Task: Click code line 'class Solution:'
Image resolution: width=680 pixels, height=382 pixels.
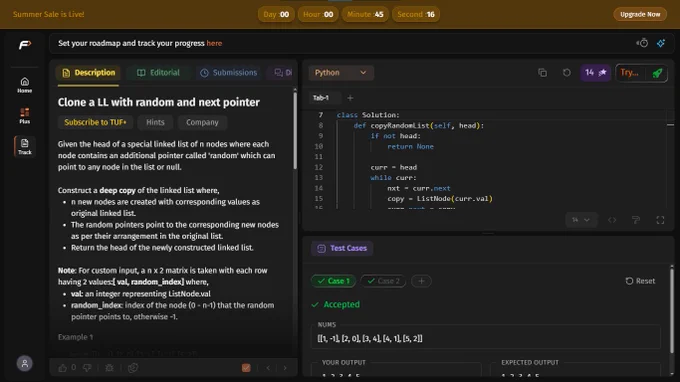Action: pyautogui.click(x=368, y=115)
